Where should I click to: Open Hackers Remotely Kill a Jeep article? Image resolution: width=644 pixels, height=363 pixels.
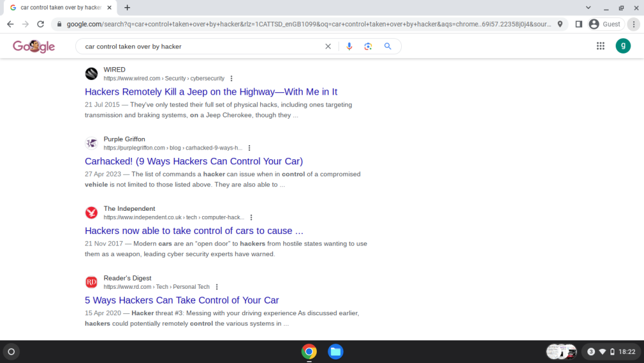click(x=211, y=92)
